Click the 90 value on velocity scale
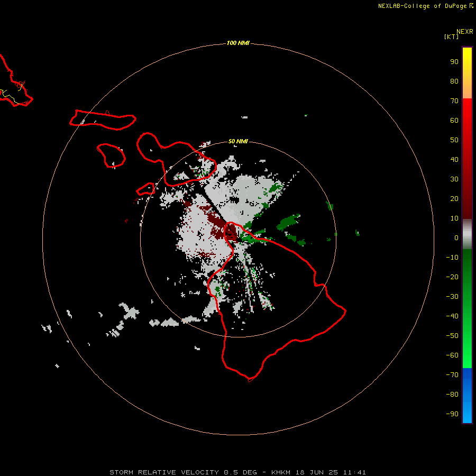 point(454,62)
